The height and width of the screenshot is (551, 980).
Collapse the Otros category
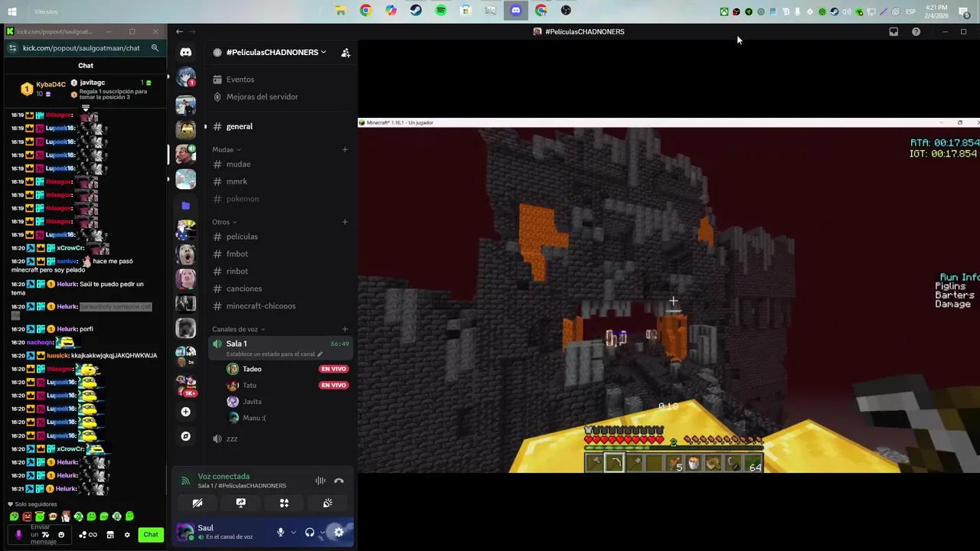click(x=224, y=222)
